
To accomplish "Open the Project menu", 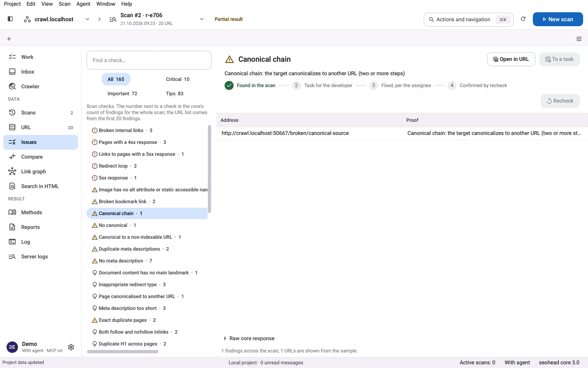I will click(12, 4).
